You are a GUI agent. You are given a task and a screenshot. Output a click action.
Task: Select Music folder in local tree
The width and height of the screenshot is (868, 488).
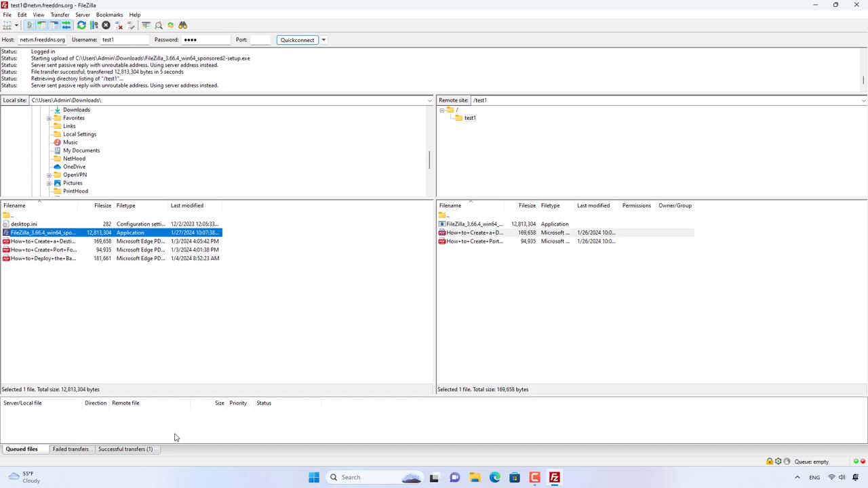point(70,142)
